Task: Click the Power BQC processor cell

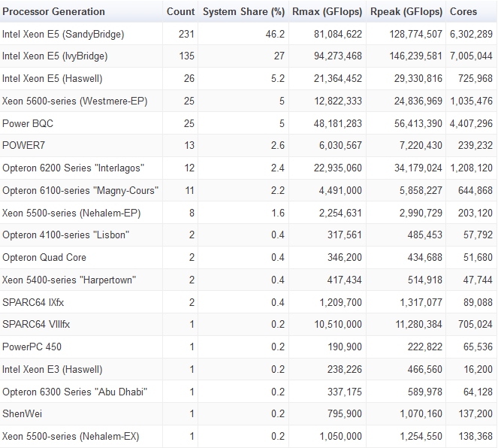Action: (28, 123)
